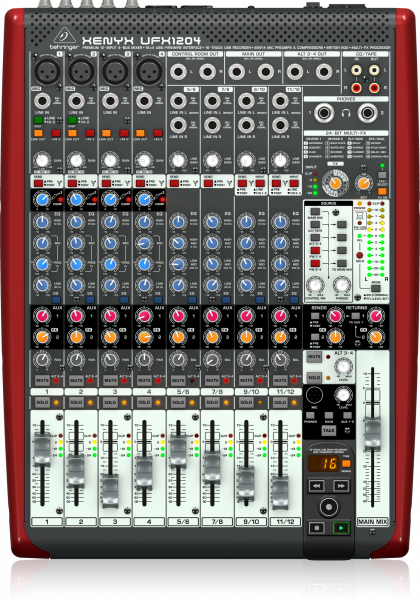420x600 pixels.
Task: Select ALT 3-4 as the monitor source
Action: (315, 238)
